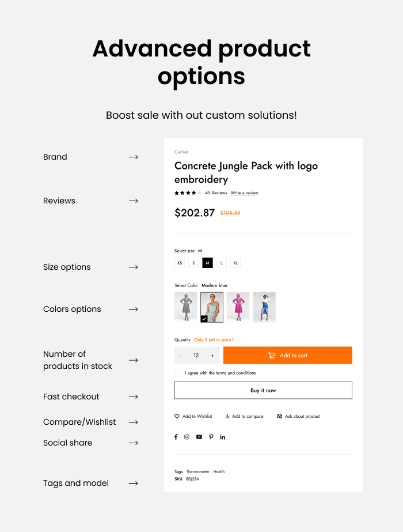This screenshot has width=403, height=532.
Task: Select the pink dress color thumbnail
Action: (238, 307)
